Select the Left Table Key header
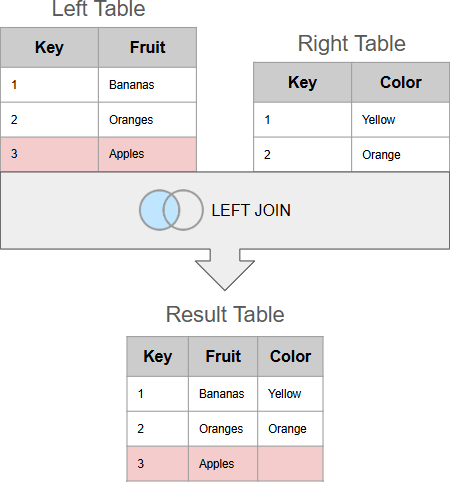This screenshot has height=482, width=450. (49, 47)
